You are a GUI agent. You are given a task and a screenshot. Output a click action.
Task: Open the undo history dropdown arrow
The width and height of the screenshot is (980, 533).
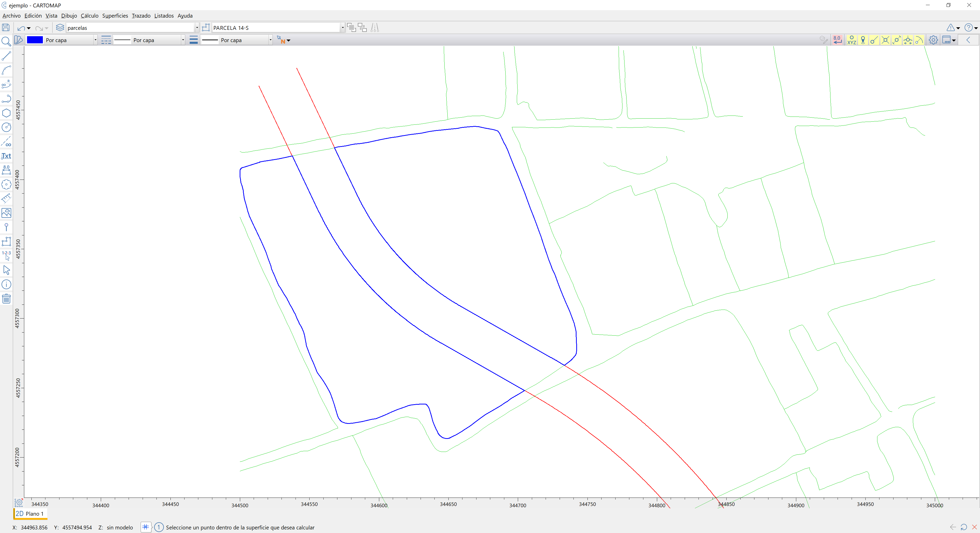click(x=29, y=28)
